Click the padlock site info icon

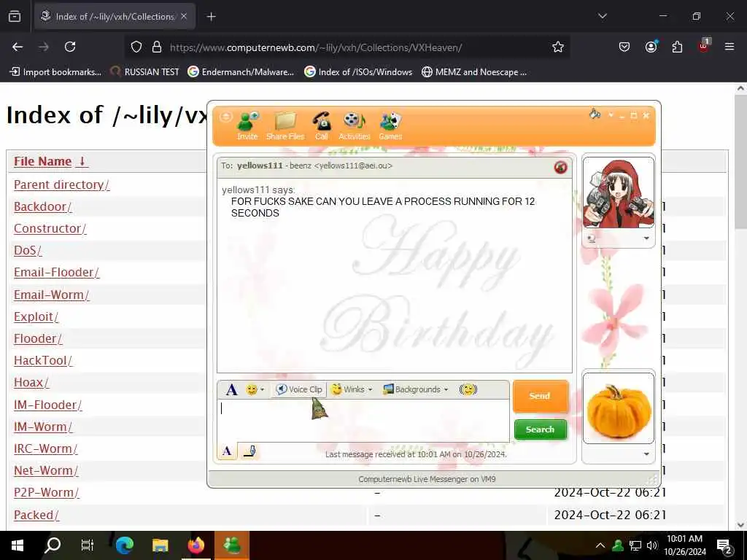[x=157, y=47]
